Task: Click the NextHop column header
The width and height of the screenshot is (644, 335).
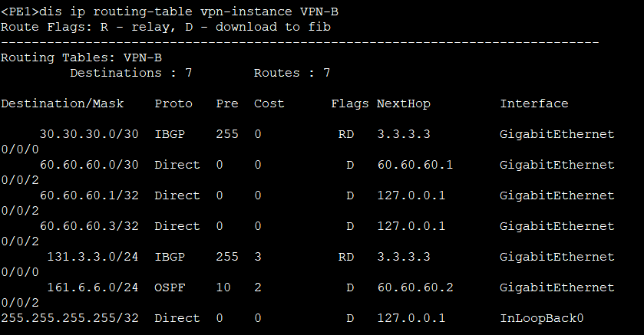Action: (404, 103)
